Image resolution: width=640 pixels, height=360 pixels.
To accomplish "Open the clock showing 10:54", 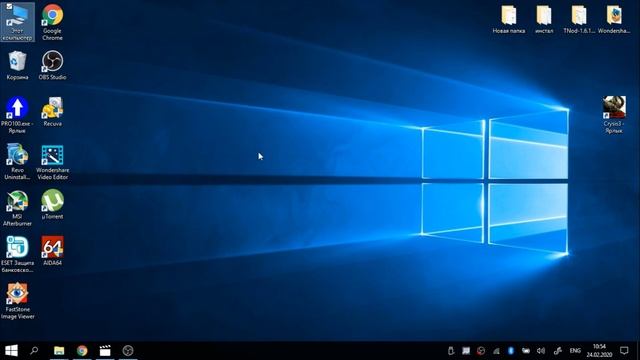I will click(x=599, y=351).
